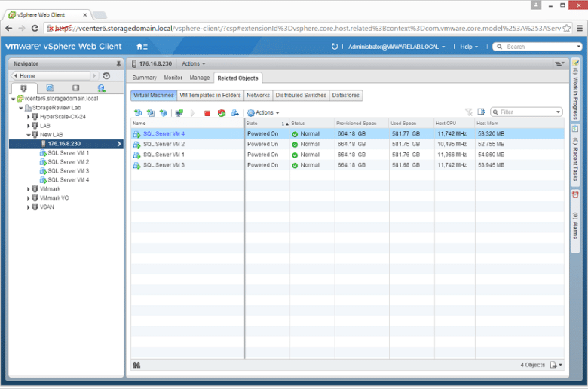Open the Administrator user dropdown
Image resolution: width=588 pixels, height=389 pixels.
[x=397, y=47]
